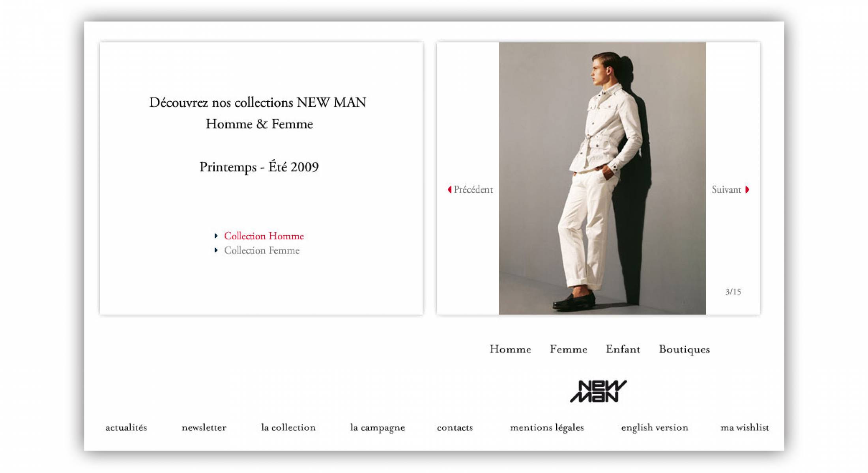Switch to the english version

tap(655, 428)
